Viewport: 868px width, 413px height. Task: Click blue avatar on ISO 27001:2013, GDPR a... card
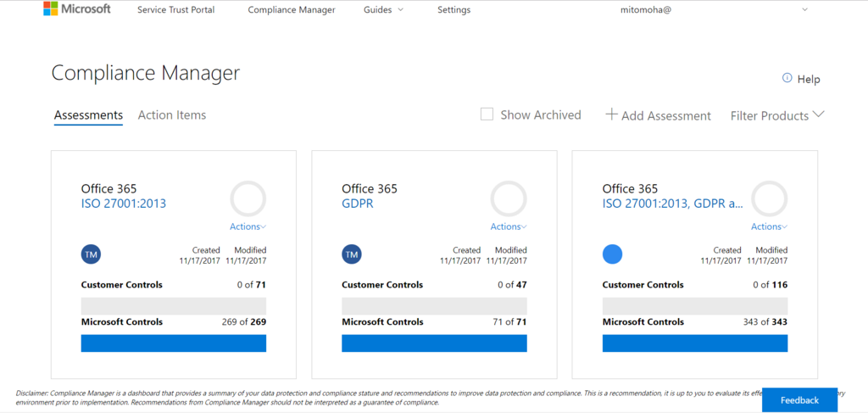pos(612,254)
